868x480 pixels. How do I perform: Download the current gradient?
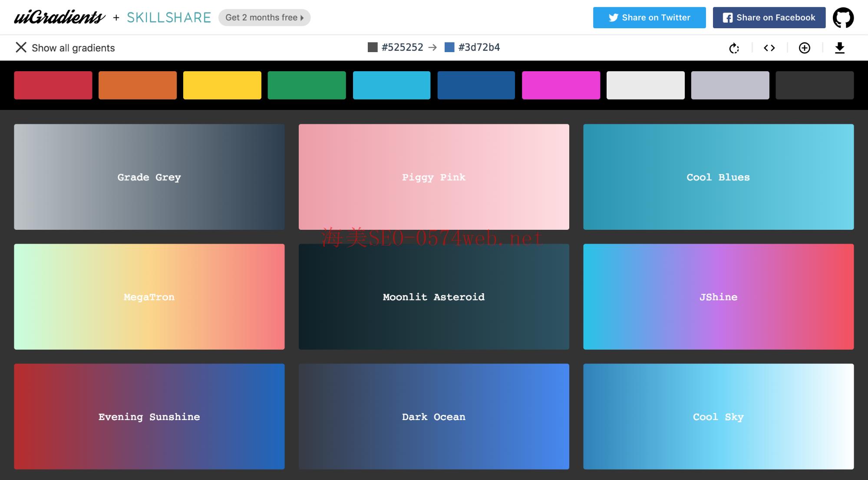(x=840, y=48)
